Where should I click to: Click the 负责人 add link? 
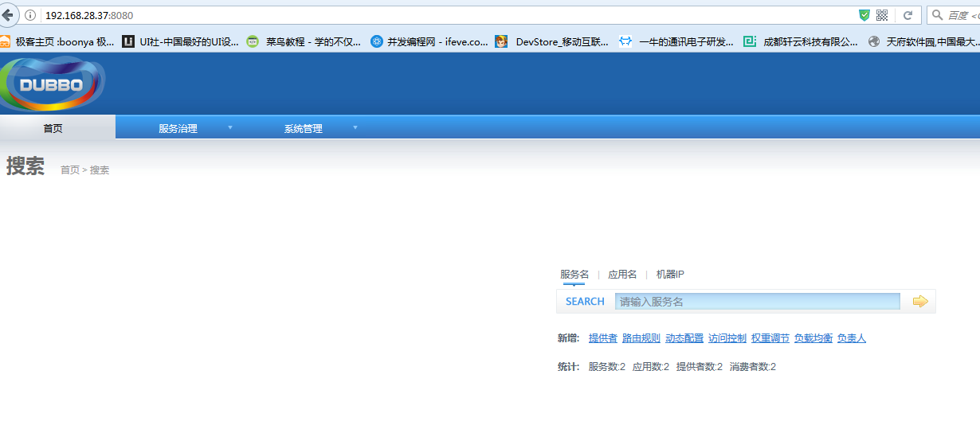pyautogui.click(x=852, y=338)
